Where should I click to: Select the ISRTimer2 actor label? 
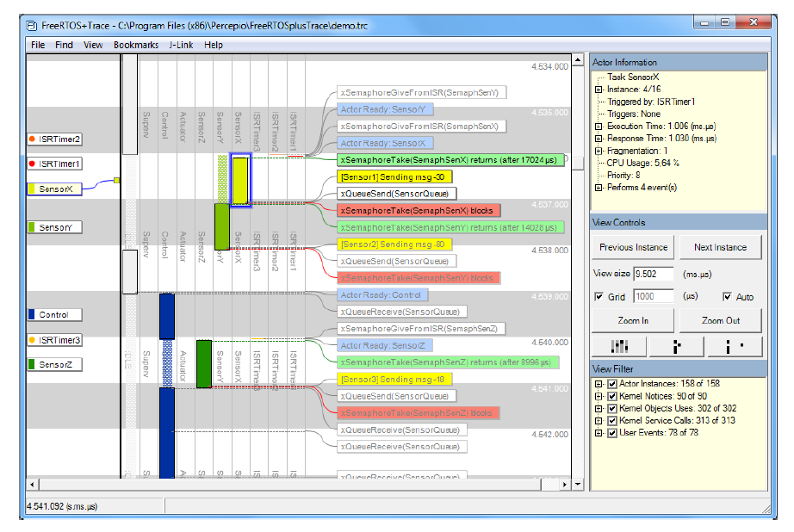pos(56,139)
